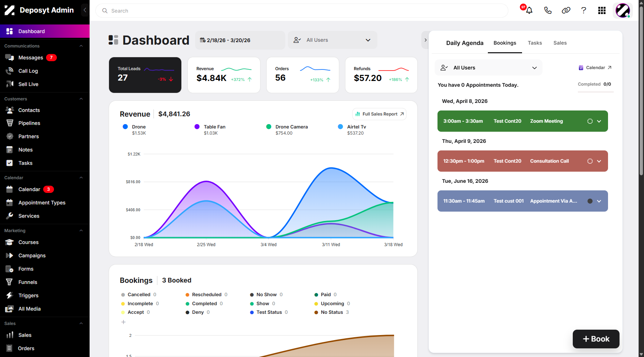Image resolution: width=644 pixels, height=357 pixels.
Task: Toggle status circle on Consultation Call booking
Action: 590,161
